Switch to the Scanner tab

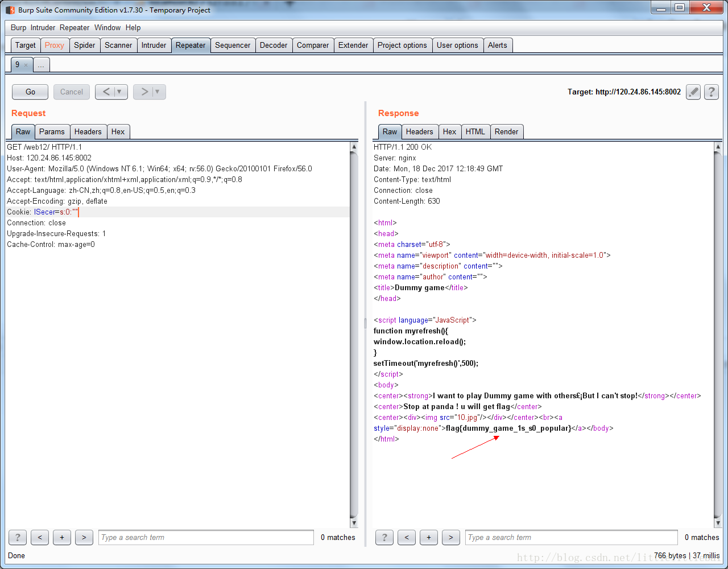pyautogui.click(x=118, y=45)
